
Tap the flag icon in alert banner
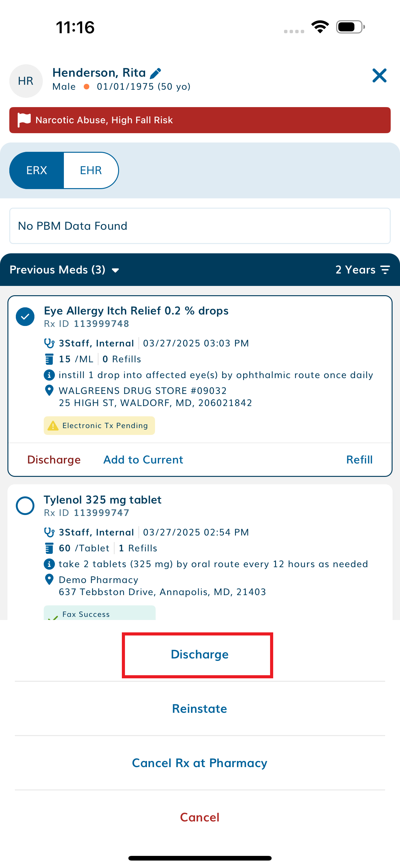[24, 120]
